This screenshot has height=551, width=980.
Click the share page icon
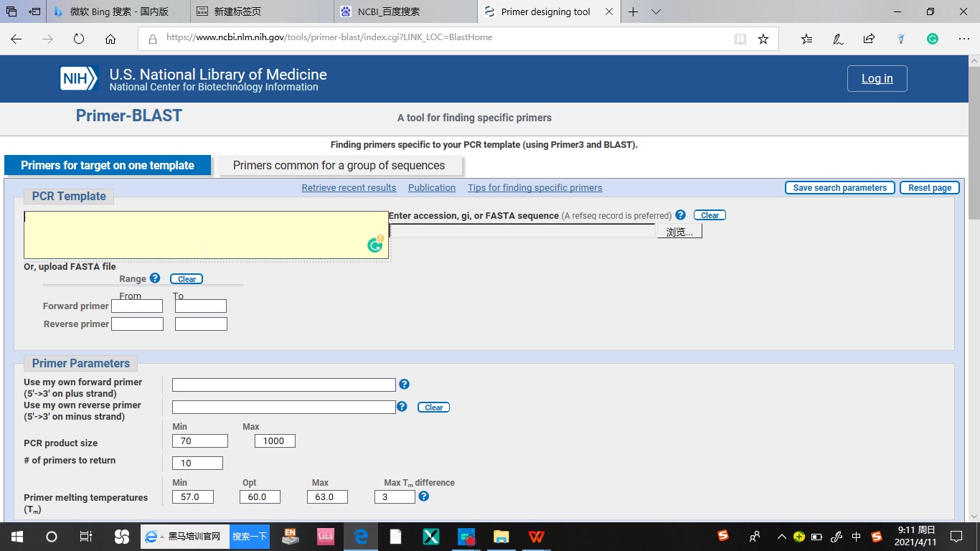click(x=869, y=39)
